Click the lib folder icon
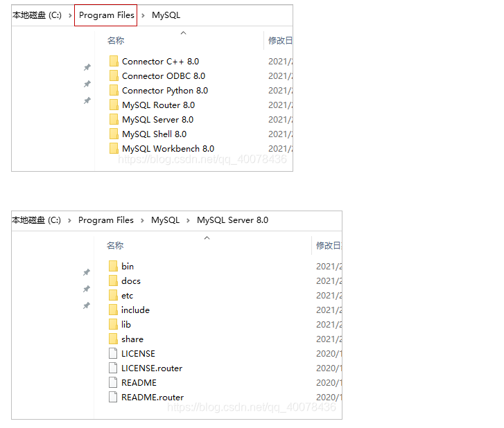Viewport: 504px width, 428px height. (x=113, y=324)
